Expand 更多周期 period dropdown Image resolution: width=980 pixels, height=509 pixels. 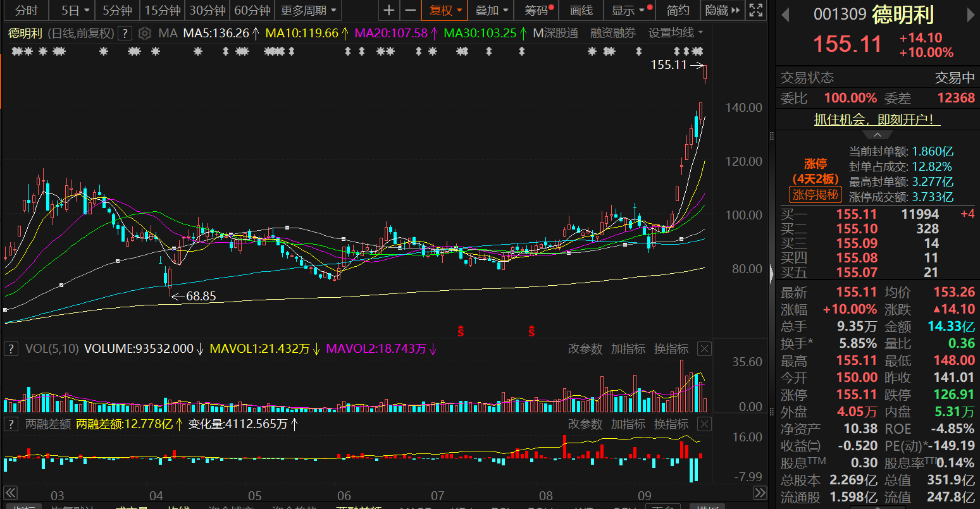308,10
